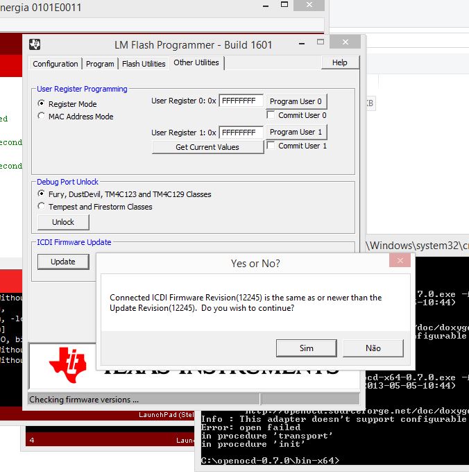Screen dimensions: 469x476
Task: Click the firmware revision message text in dialog
Action: pyautogui.click(x=246, y=303)
